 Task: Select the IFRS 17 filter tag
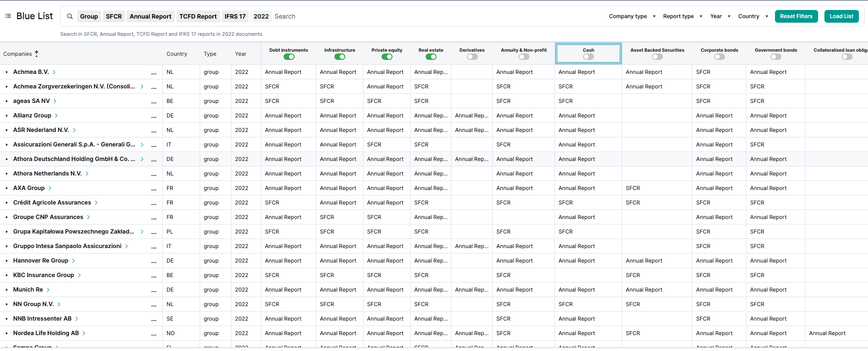click(235, 16)
